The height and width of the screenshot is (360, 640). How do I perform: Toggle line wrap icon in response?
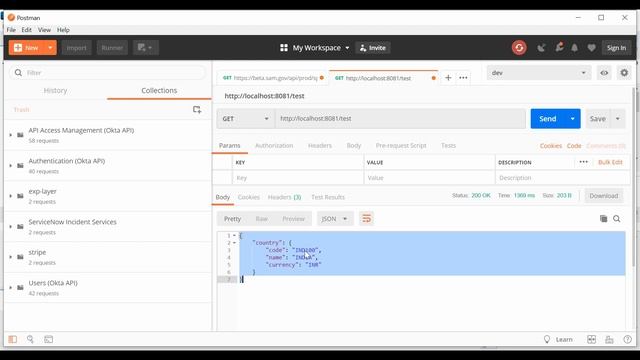click(367, 219)
